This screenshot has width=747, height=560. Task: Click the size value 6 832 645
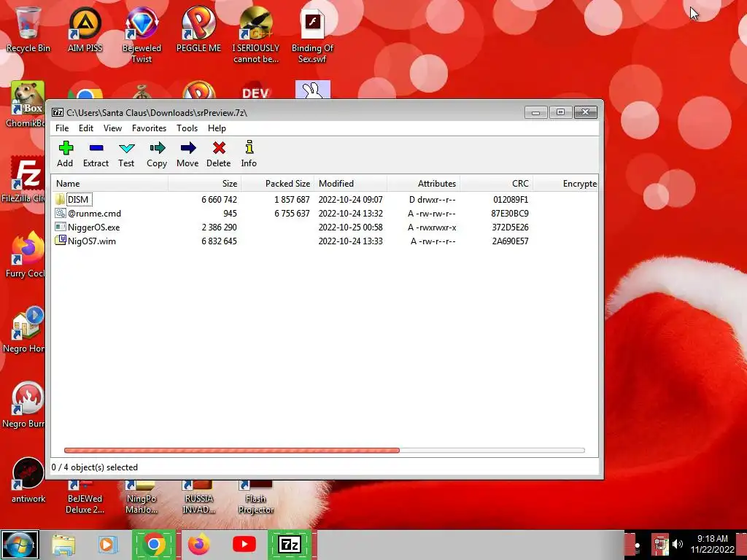pos(219,241)
